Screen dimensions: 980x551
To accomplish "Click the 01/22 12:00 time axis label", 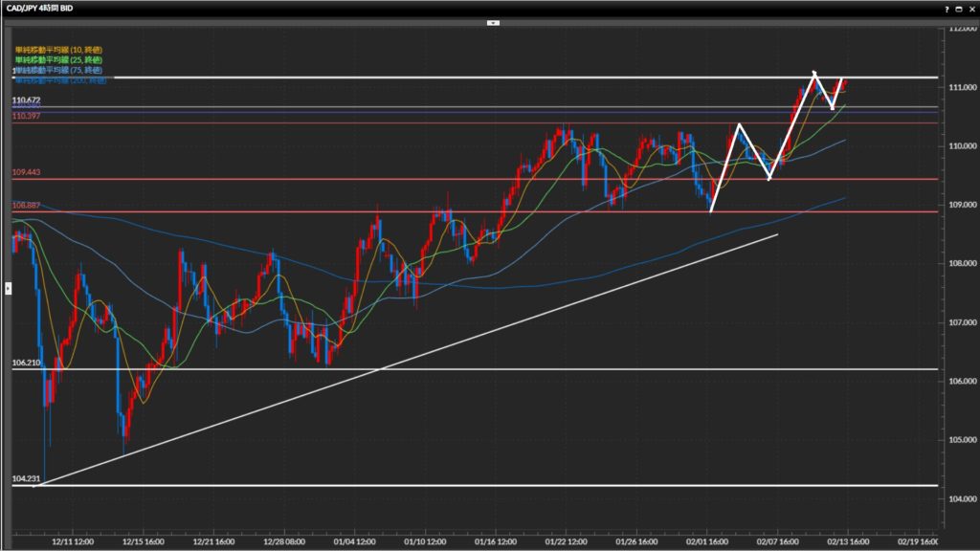I will click(x=566, y=540).
